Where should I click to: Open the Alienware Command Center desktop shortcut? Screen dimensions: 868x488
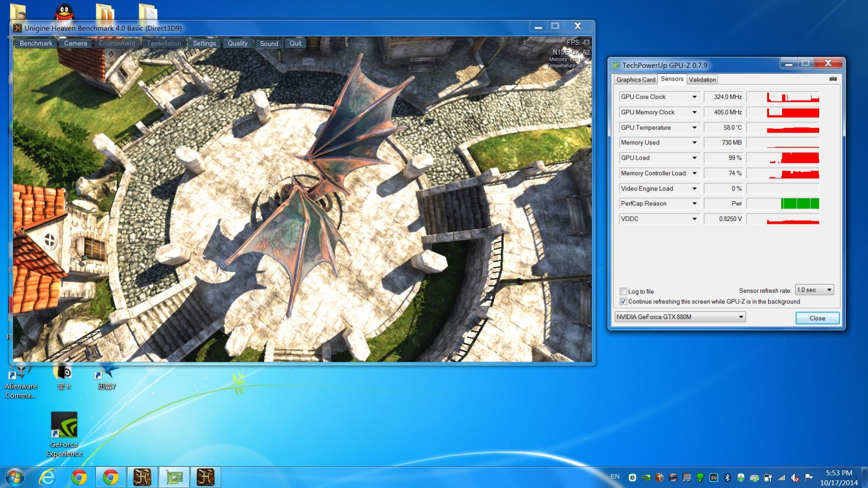[x=20, y=382]
